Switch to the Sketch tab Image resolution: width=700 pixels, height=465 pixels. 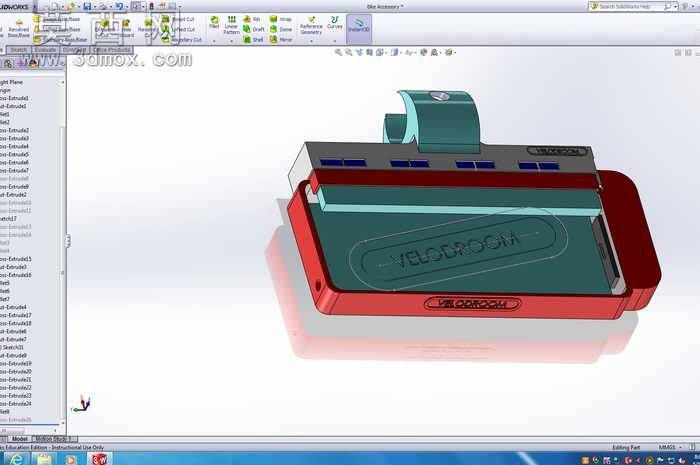point(19,50)
